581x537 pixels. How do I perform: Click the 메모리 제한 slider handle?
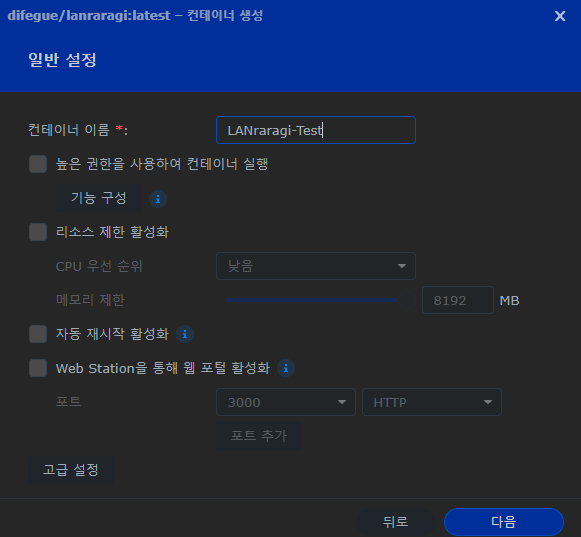[407, 300]
